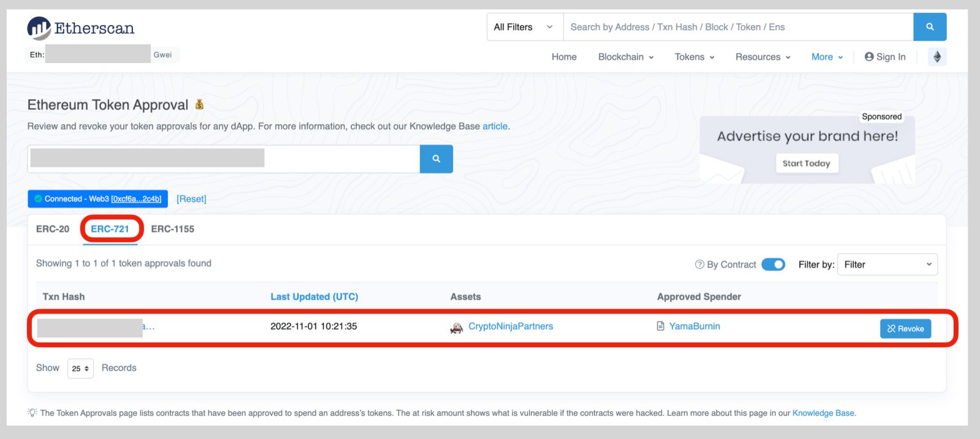Image resolution: width=980 pixels, height=439 pixels.
Task: Click the Knowledge Base link at bottom
Action: pyautogui.click(x=823, y=413)
